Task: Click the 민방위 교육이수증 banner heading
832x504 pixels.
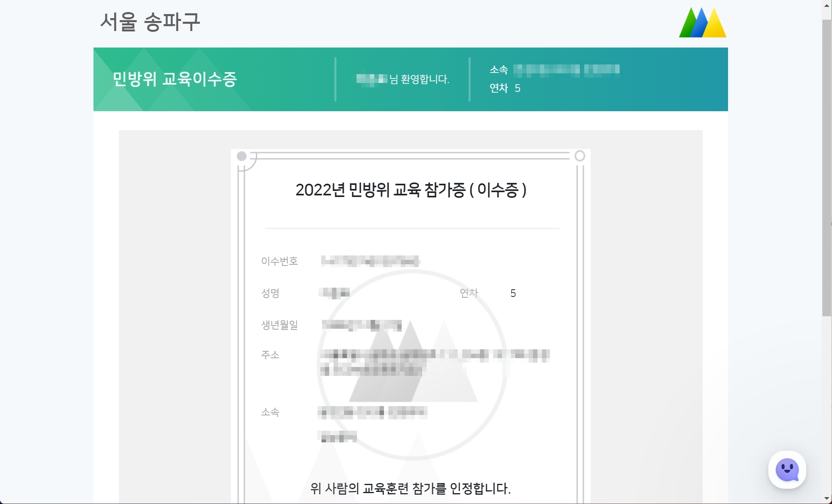Action: pos(174,79)
